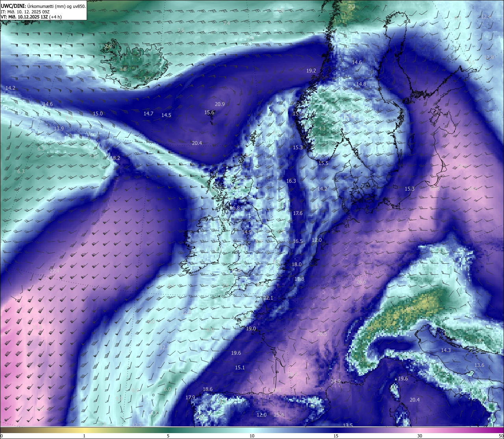Click the 24.9 value label on the map
The height and width of the screenshot is (439, 504).
(x=335, y=382)
